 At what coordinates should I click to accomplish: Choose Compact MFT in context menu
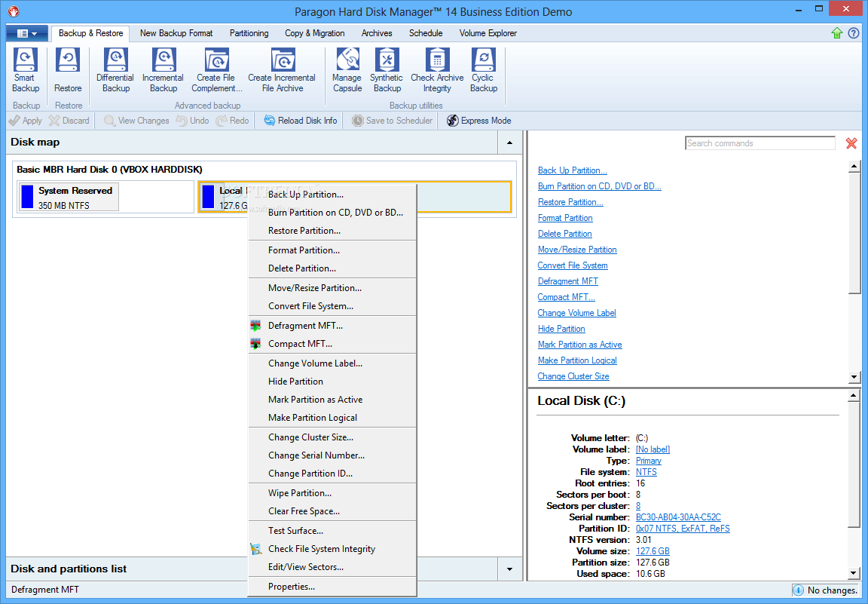tap(332, 344)
